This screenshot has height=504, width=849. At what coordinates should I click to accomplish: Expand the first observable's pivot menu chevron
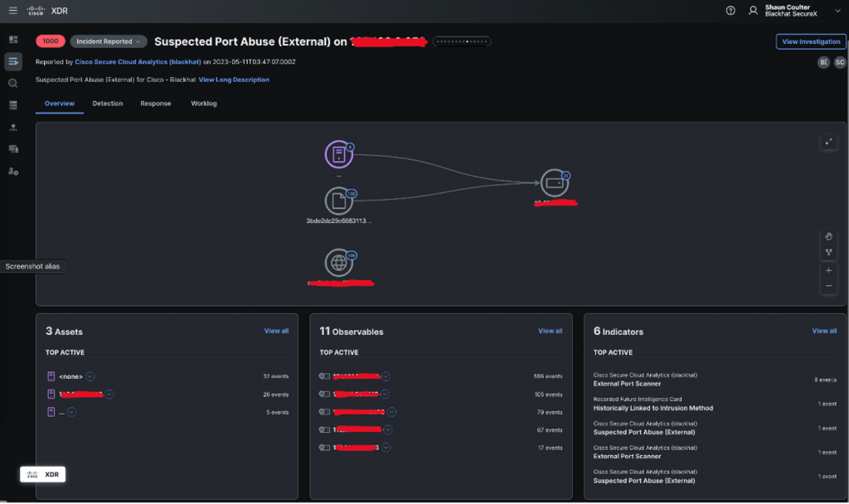386,376
